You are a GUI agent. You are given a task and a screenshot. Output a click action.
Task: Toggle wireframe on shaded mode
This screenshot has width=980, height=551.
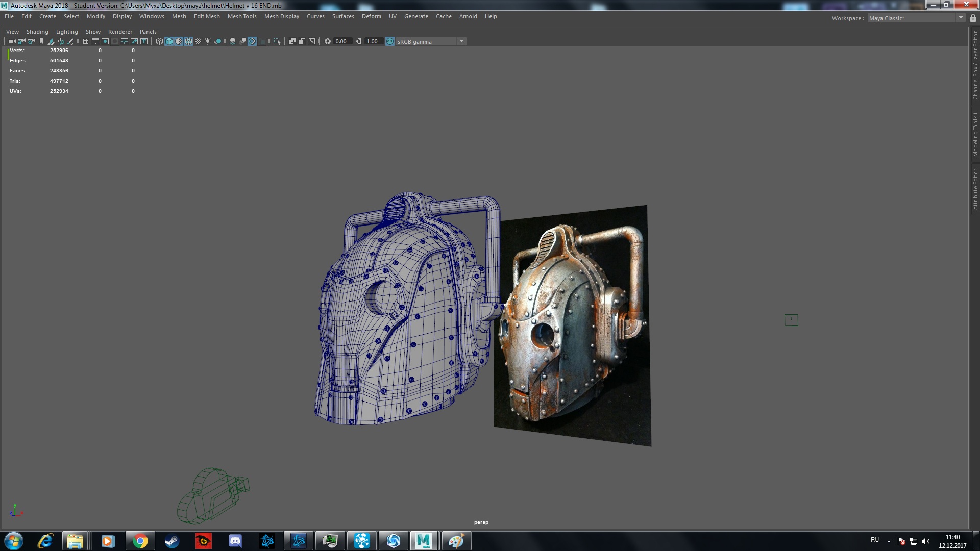[x=188, y=41]
